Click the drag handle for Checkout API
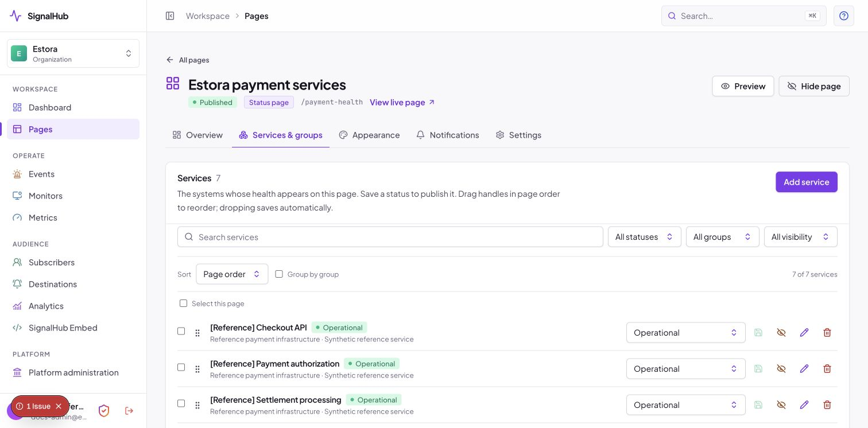 (x=197, y=333)
